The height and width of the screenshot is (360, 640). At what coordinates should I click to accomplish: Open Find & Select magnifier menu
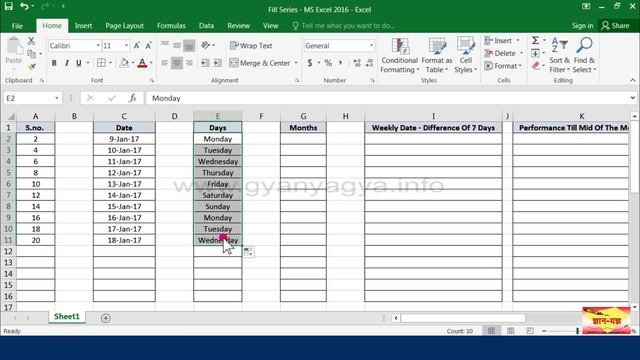[584, 56]
